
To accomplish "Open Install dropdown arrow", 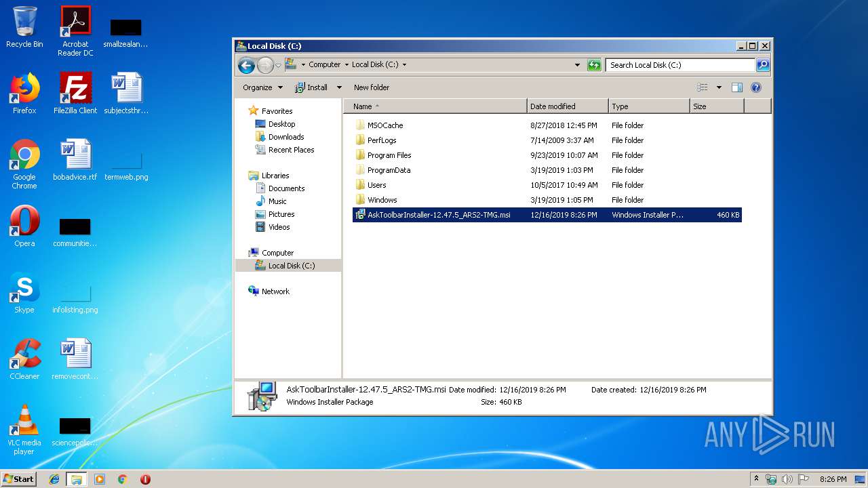I will [x=339, y=87].
